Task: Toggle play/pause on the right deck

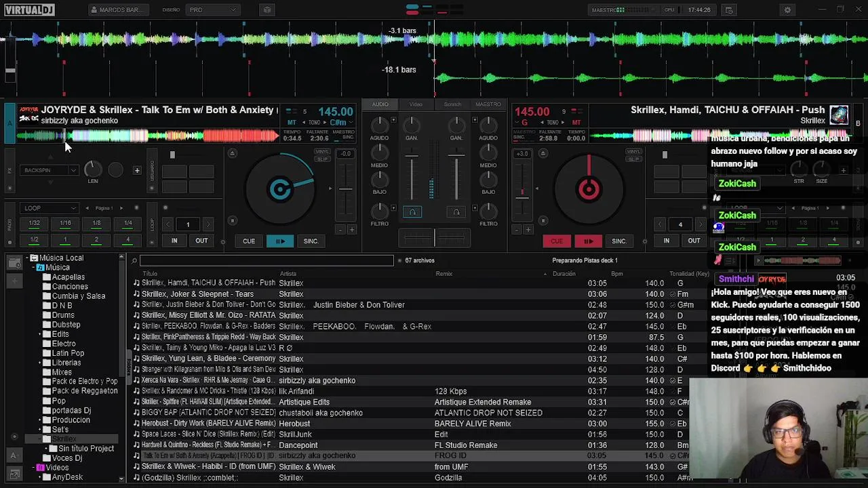Action: click(x=588, y=241)
